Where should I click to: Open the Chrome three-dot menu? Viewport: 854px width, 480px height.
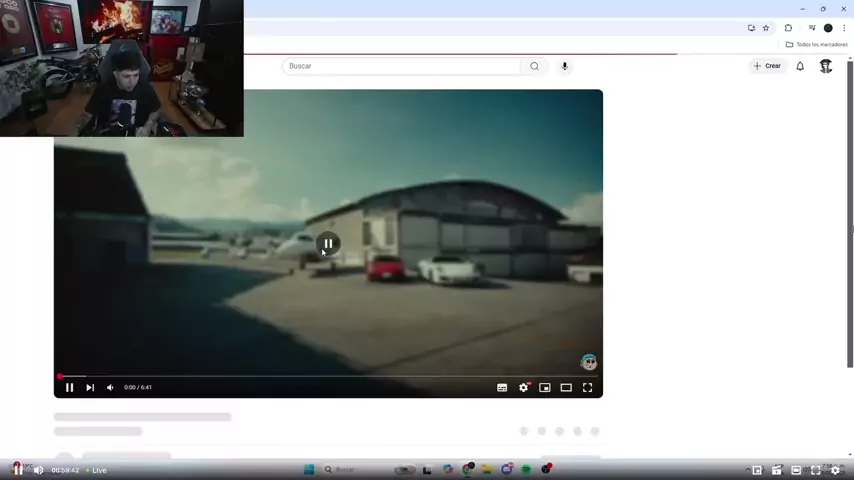(x=843, y=28)
